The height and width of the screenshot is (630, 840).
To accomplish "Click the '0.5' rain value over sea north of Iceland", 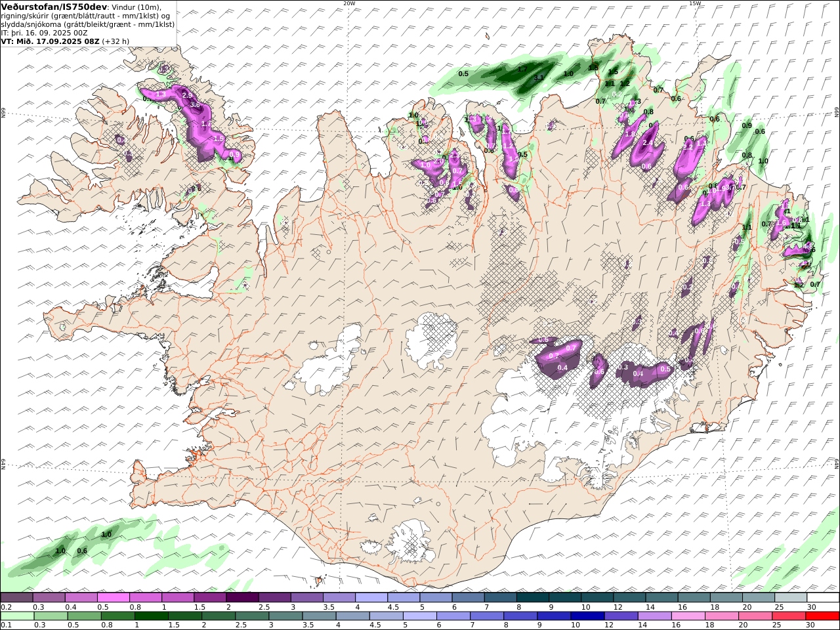I will [463, 73].
